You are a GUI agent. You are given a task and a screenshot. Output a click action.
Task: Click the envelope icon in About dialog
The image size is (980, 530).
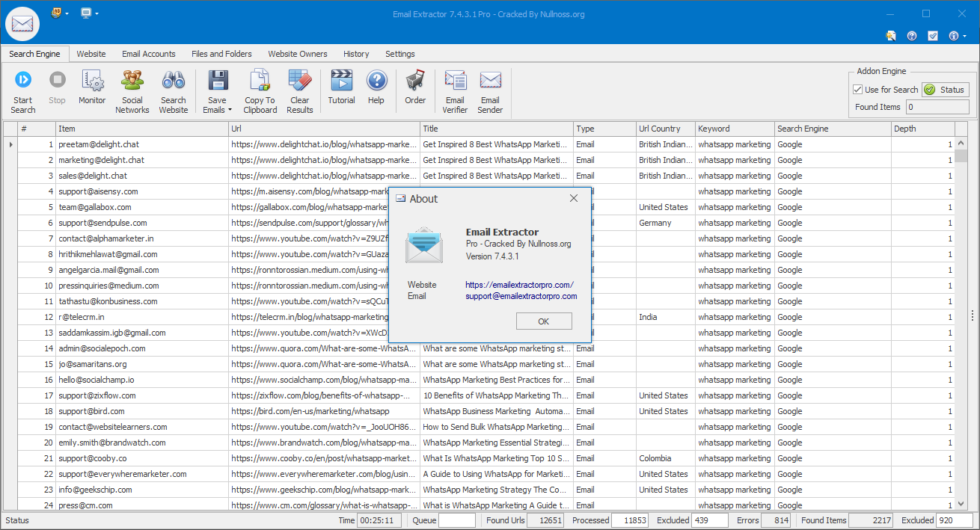[x=424, y=245]
